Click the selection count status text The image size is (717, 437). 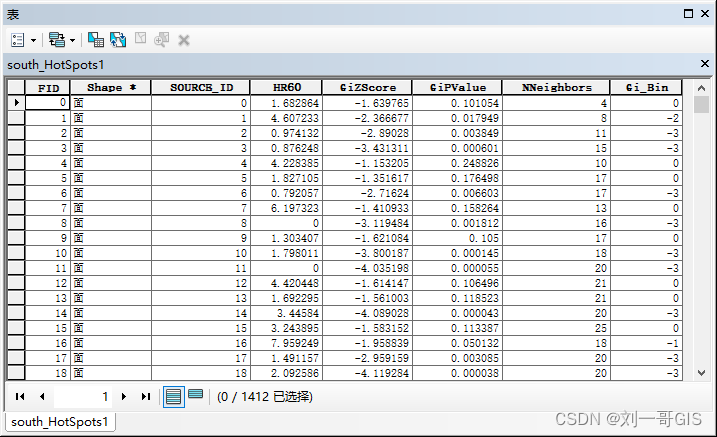click(x=265, y=396)
